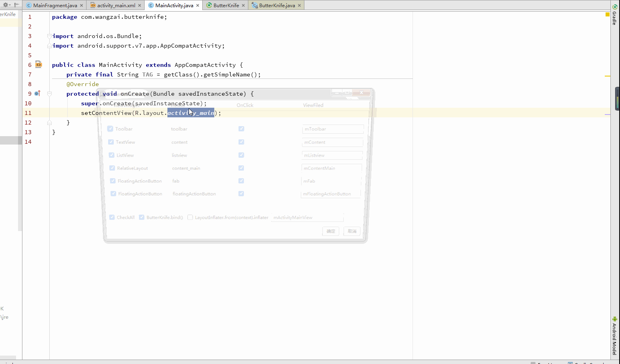
Task: Close the activity_main.xml tab
Action: coord(139,6)
